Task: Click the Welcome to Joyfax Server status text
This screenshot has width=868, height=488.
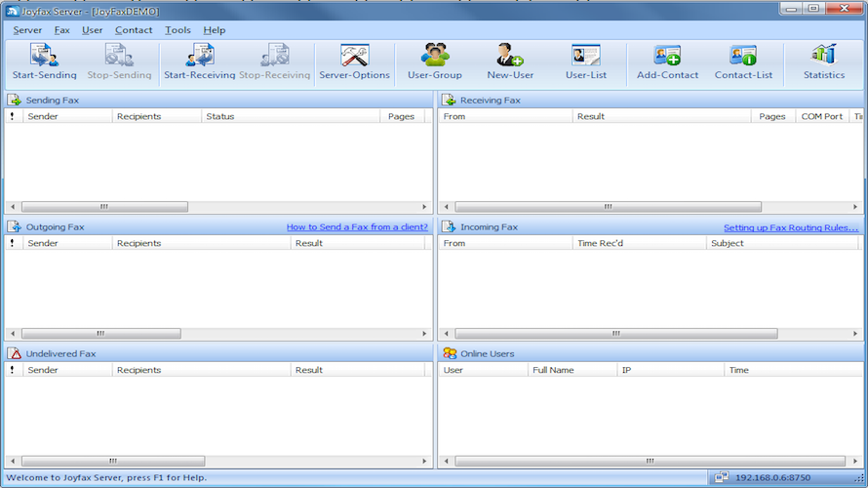Action: pyautogui.click(x=106, y=477)
